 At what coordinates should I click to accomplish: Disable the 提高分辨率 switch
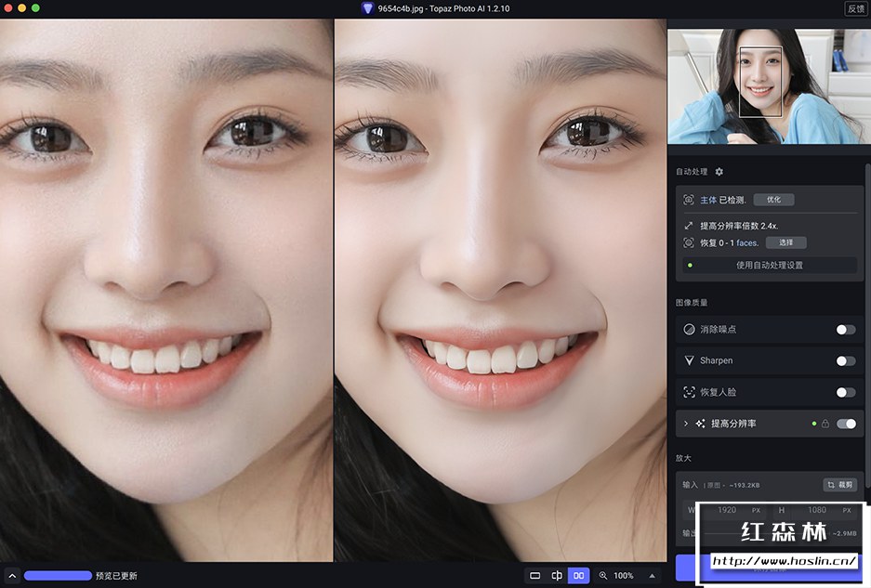click(846, 424)
